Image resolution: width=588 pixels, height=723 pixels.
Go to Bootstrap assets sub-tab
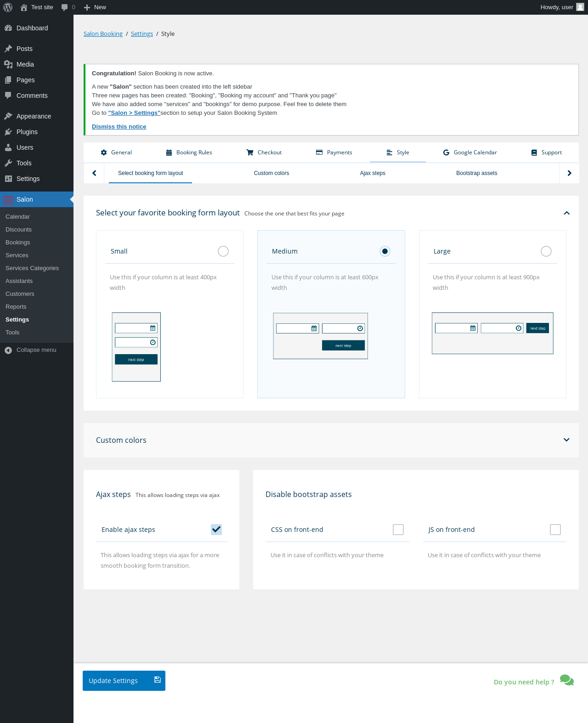(x=477, y=173)
